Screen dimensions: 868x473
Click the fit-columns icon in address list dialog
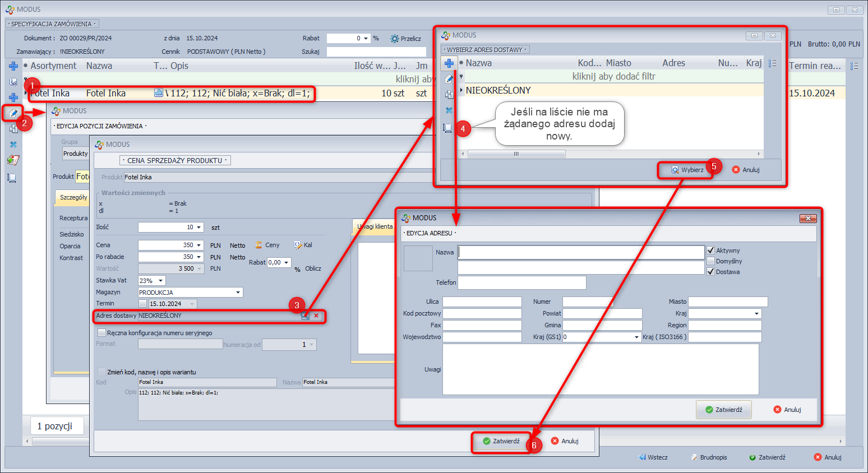point(447,128)
